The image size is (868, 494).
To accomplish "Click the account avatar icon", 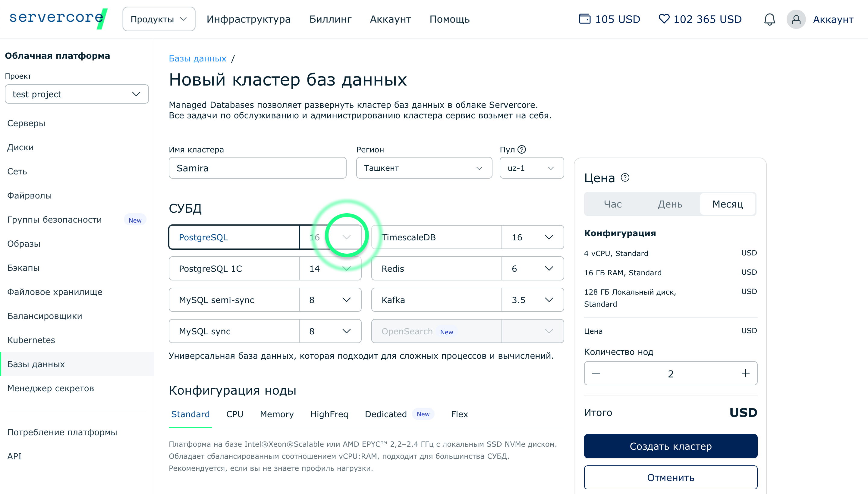I will coord(796,19).
